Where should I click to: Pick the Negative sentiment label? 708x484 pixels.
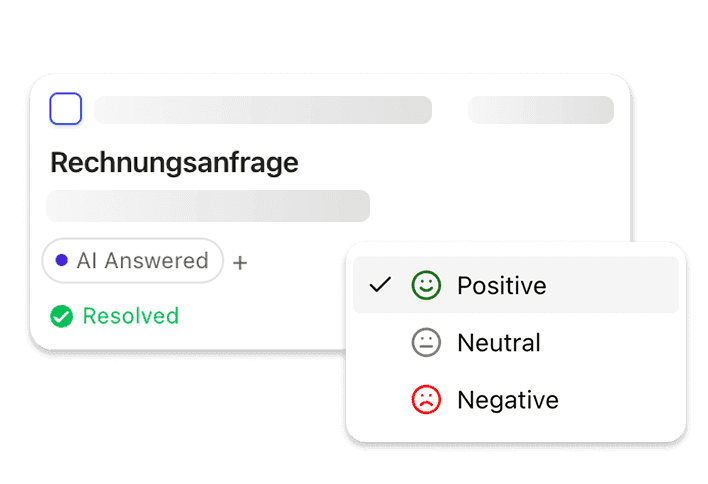pyautogui.click(x=507, y=400)
